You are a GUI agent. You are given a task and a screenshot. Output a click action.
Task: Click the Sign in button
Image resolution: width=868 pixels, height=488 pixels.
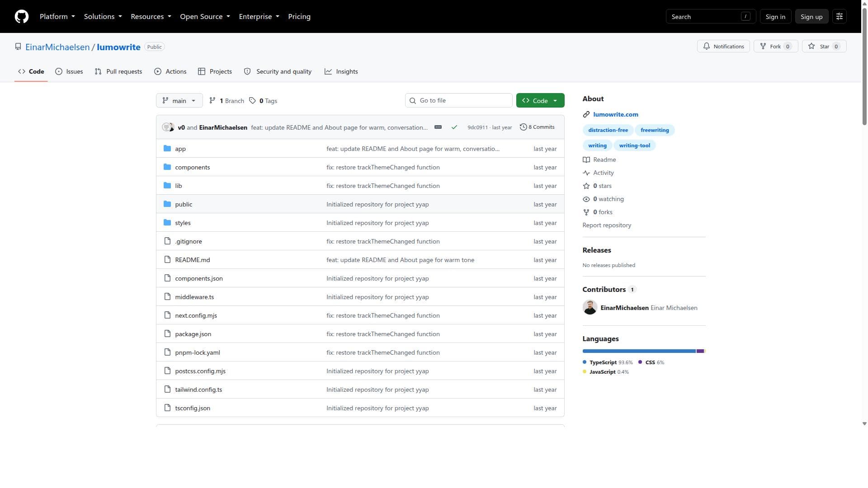click(775, 17)
